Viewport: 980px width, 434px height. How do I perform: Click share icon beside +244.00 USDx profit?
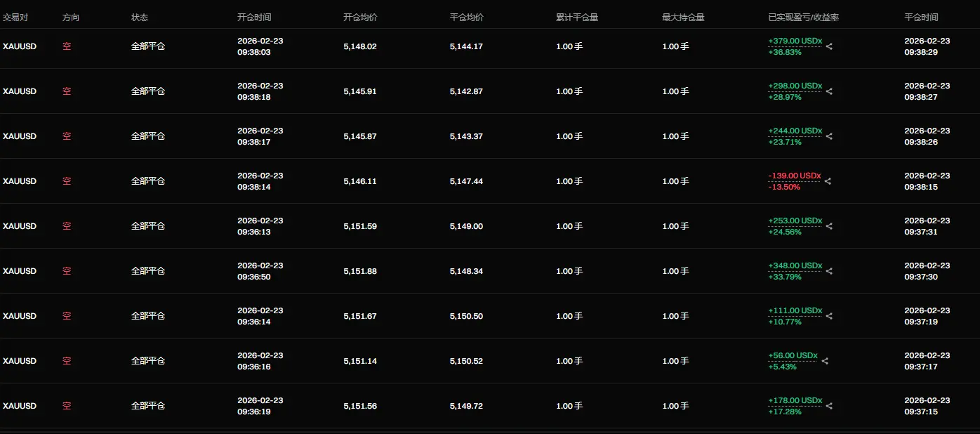(x=829, y=136)
